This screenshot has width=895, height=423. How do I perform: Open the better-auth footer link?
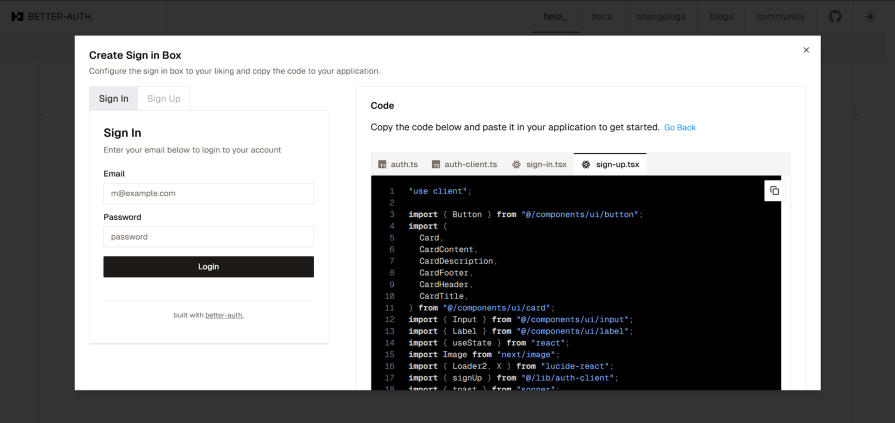pyautogui.click(x=224, y=315)
